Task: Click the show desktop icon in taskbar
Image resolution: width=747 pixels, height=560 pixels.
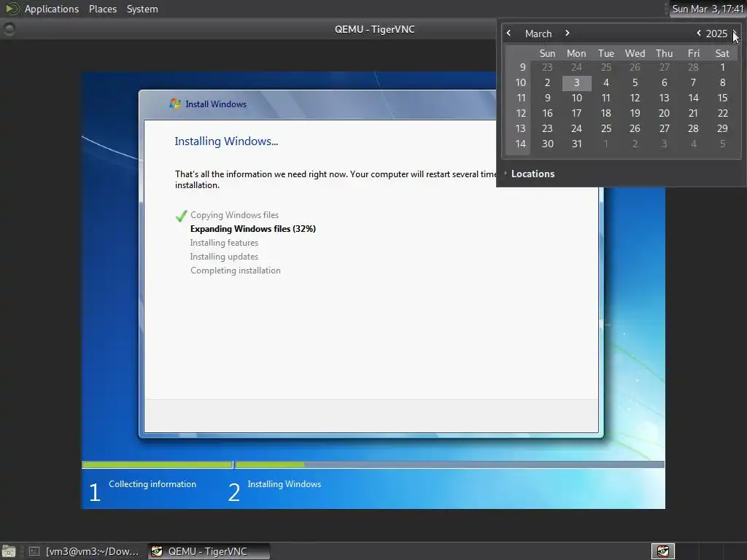Action: (9, 551)
